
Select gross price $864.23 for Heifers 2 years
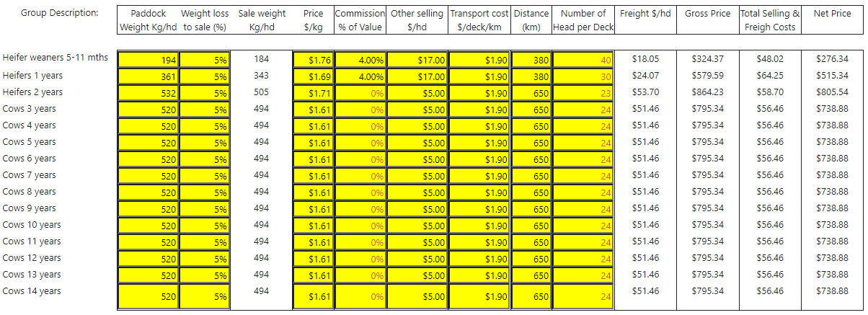coord(708,92)
